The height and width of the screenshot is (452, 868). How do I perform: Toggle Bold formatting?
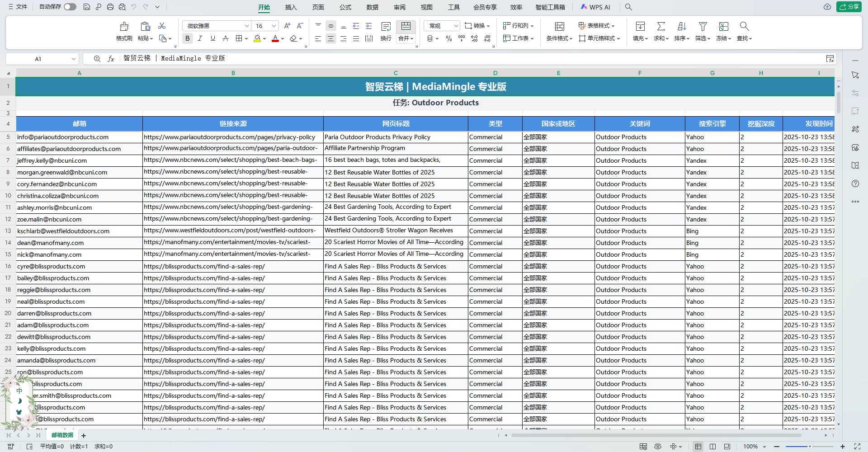[x=188, y=38]
